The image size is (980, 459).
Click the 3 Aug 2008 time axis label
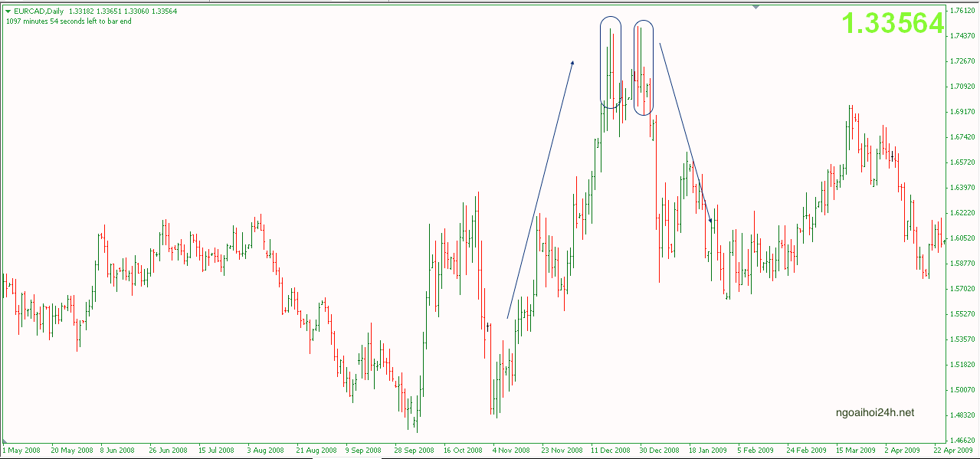coord(266,451)
